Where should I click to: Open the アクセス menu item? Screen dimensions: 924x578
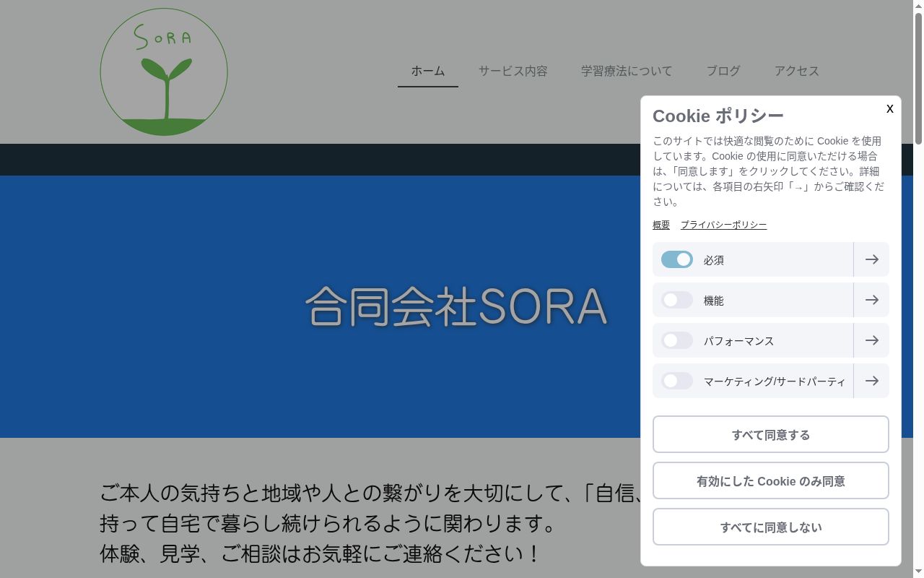[x=797, y=71]
